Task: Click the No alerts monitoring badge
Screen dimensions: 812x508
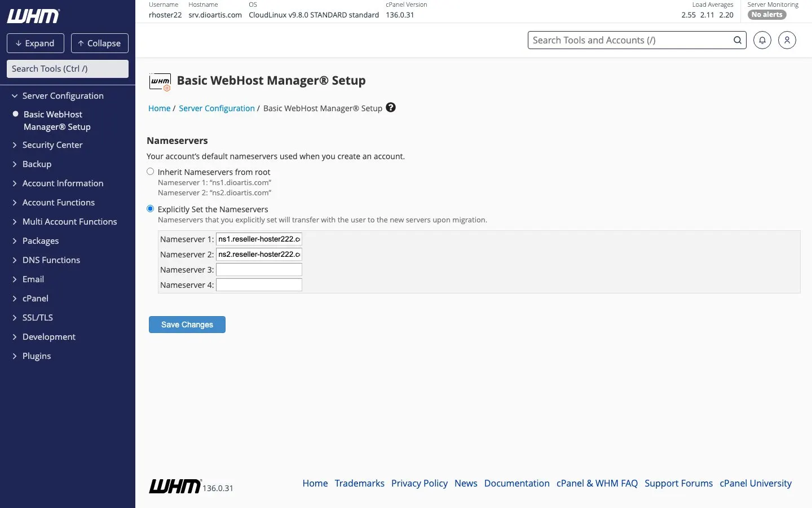Action: click(767, 15)
